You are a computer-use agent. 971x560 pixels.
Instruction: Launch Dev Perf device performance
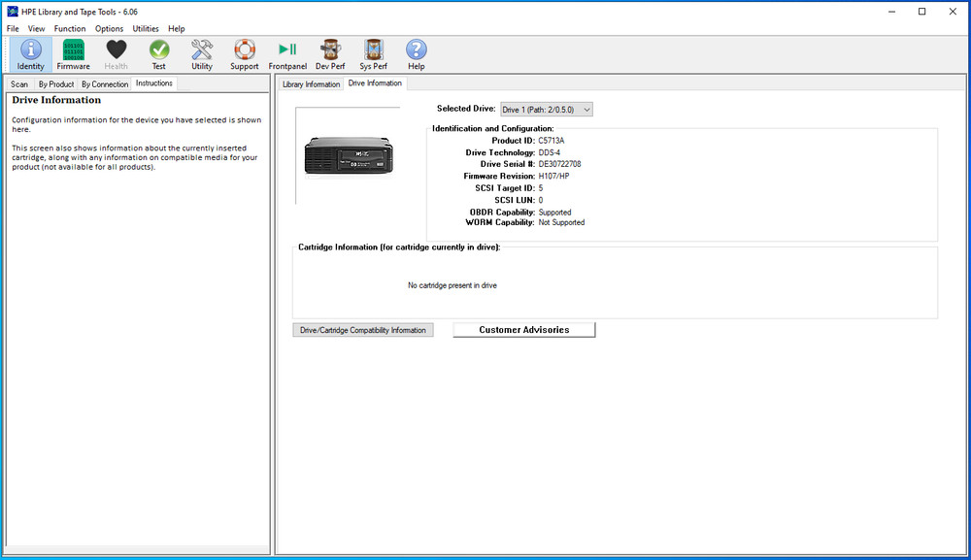tap(330, 53)
